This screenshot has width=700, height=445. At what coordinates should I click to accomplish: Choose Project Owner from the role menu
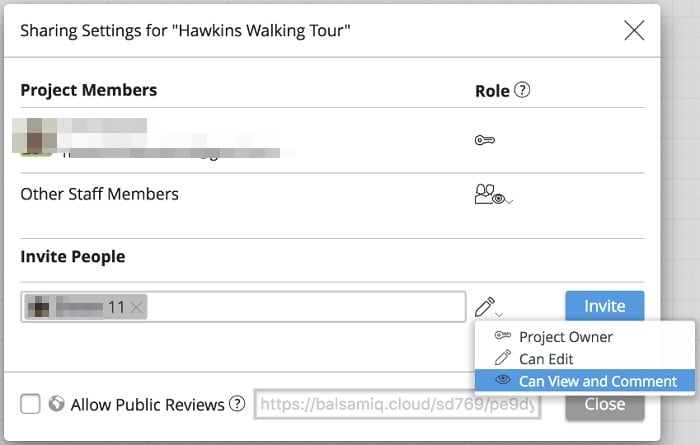(566, 337)
